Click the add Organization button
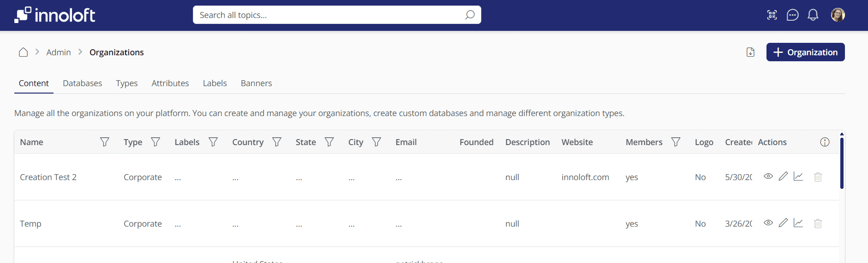This screenshot has width=868, height=263. pos(805,52)
